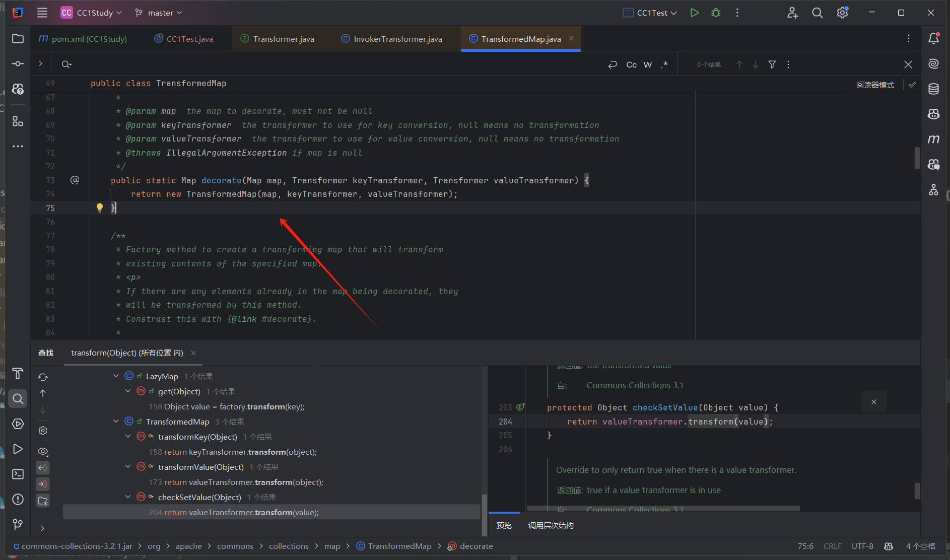Open the Git tool window
Screen dimensions: 950x560
(x=18, y=524)
